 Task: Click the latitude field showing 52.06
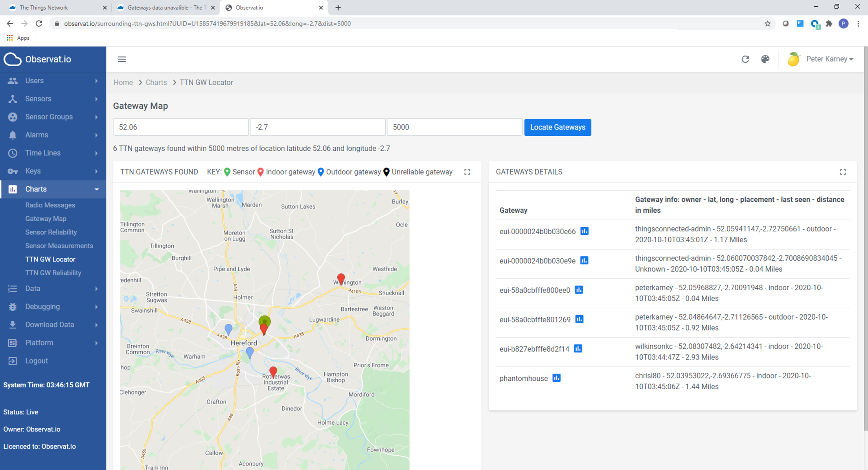pyautogui.click(x=181, y=127)
